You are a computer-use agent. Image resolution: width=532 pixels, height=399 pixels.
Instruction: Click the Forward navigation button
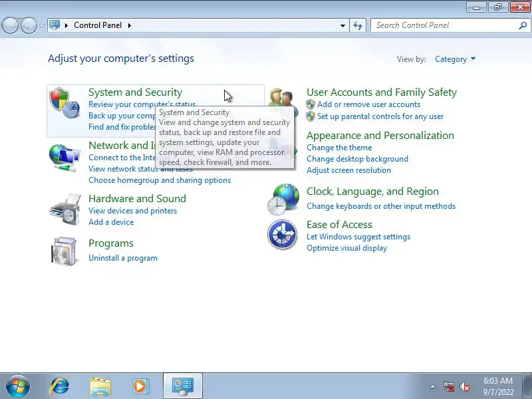(29, 25)
